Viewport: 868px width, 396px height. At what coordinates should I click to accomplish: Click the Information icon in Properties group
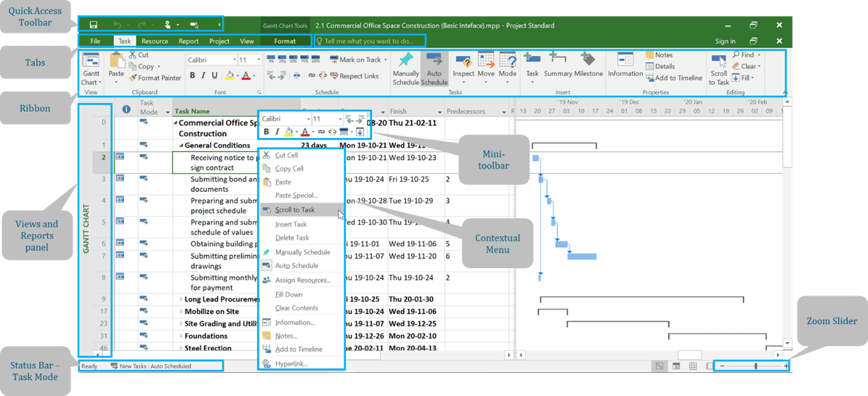[625, 59]
